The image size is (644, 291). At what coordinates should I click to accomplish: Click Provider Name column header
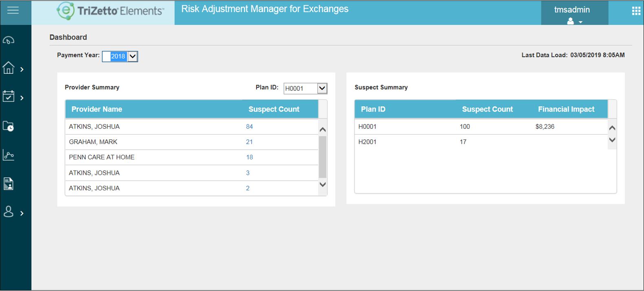click(x=97, y=109)
